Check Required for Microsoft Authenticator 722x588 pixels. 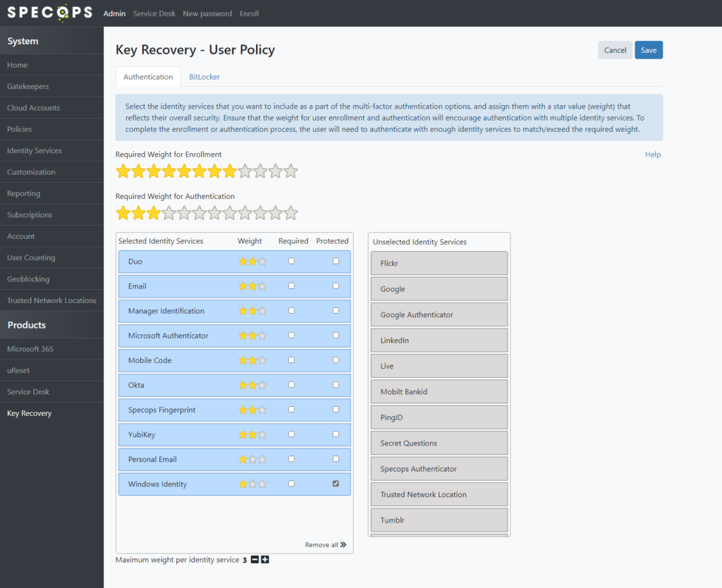(x=291, y=335)
